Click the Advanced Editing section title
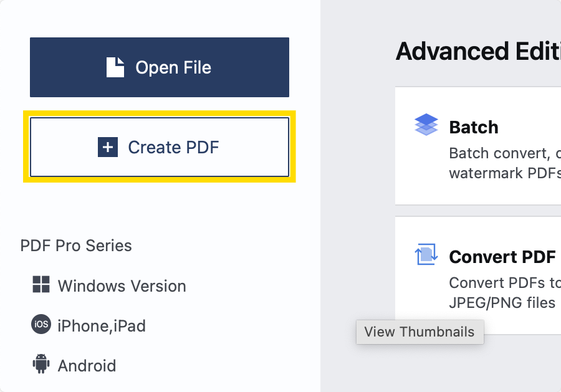Viewport: 561px width, 392px height. [478, 51]
